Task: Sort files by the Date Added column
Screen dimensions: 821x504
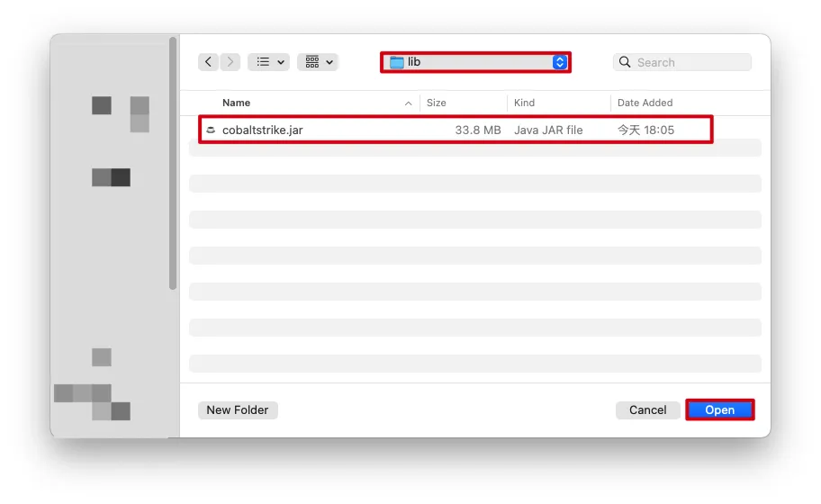Action: tap(645, 103)
